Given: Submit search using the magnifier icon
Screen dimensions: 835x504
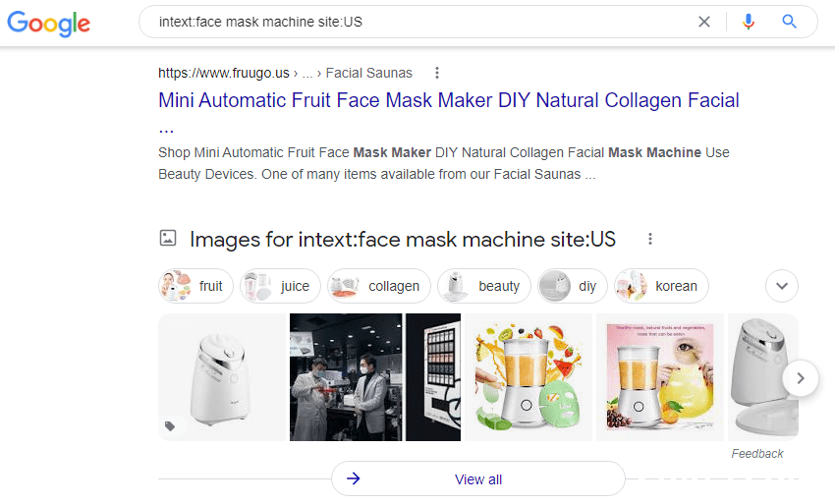Looking at the screenshot, I should click(789, 22).
